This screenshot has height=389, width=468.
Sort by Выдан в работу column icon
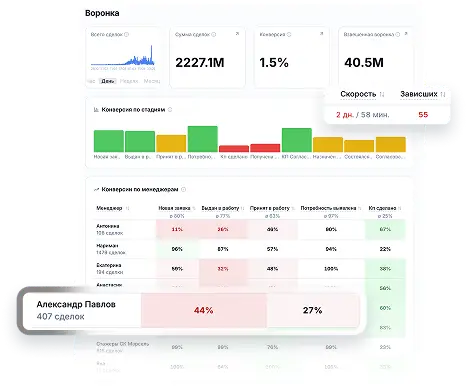tap(242, 208)
